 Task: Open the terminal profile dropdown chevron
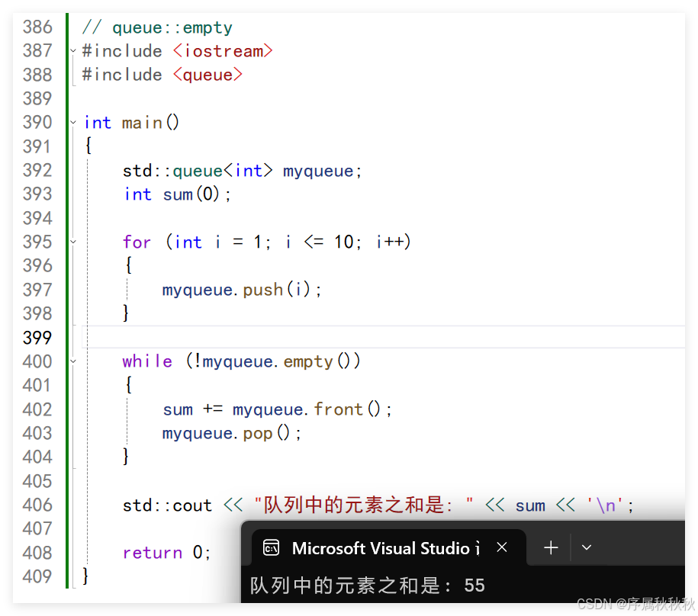click(587, 547)
